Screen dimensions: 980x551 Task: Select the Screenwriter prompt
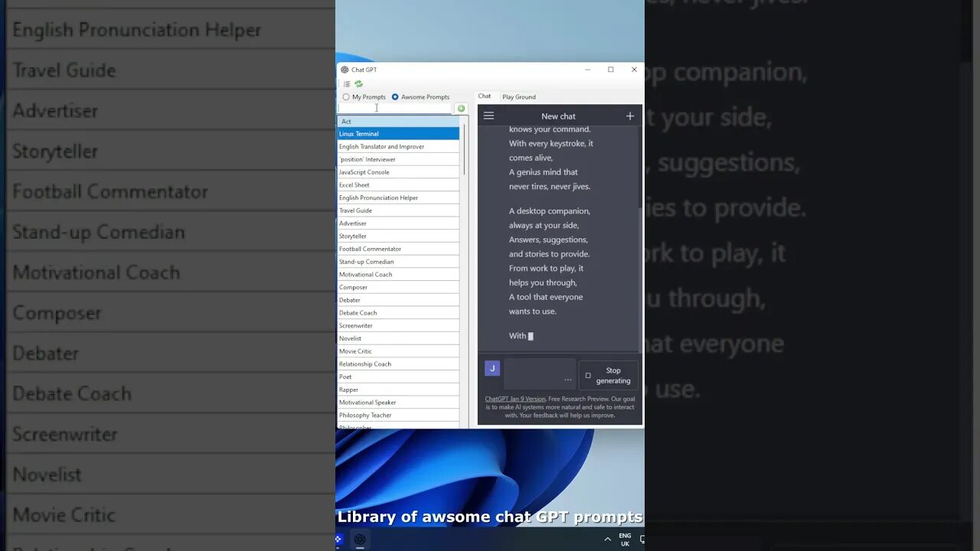pyautogui.click(x=398, y=326)
